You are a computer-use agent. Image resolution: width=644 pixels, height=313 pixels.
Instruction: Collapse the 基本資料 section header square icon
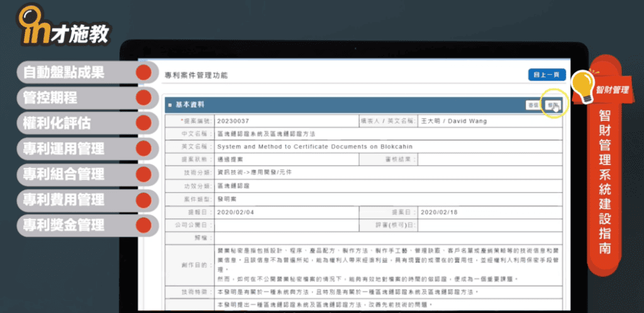pyautogui.click(x=170, y=105)
